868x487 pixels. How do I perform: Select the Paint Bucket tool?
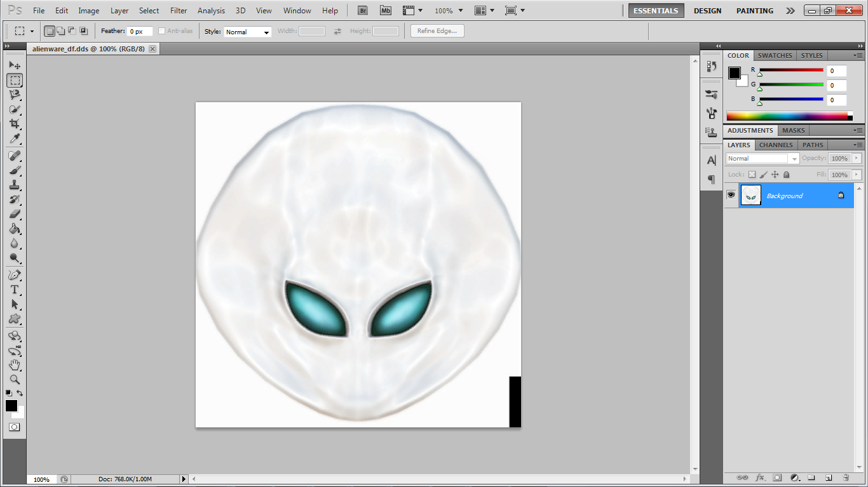15,229
